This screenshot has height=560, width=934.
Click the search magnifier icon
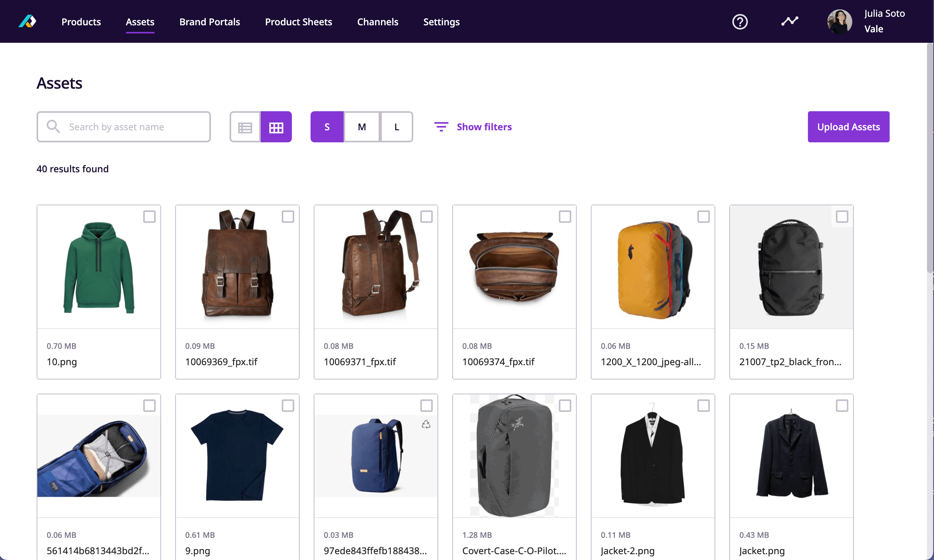[x=53, y=126]
